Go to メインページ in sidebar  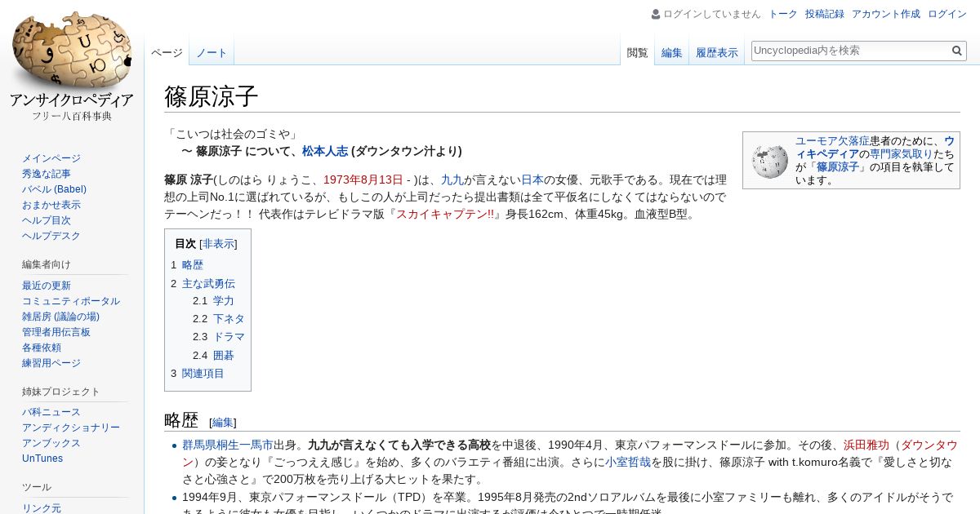[51, 158]
